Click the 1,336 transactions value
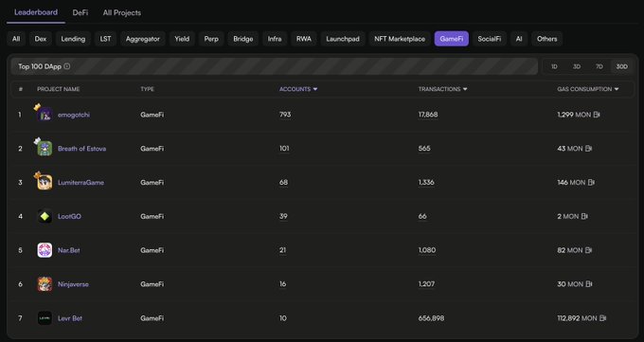Screen dimensions: 644x342 [x=426, y=183]
